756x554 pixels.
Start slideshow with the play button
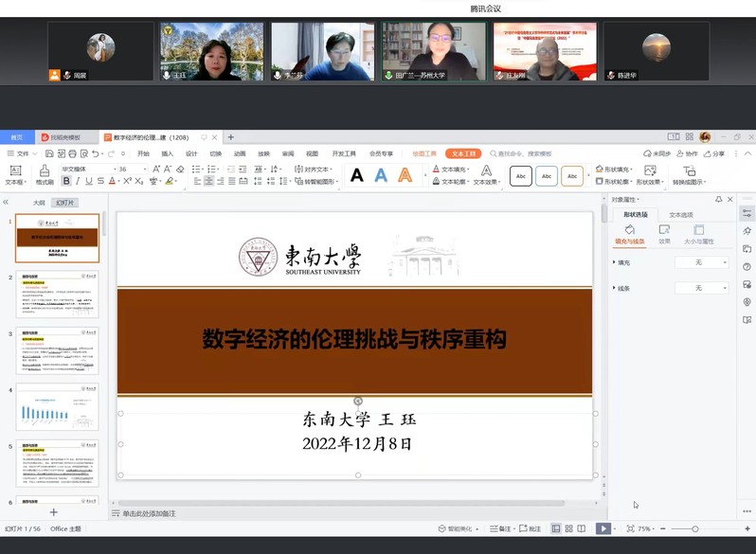pos(603,528)
